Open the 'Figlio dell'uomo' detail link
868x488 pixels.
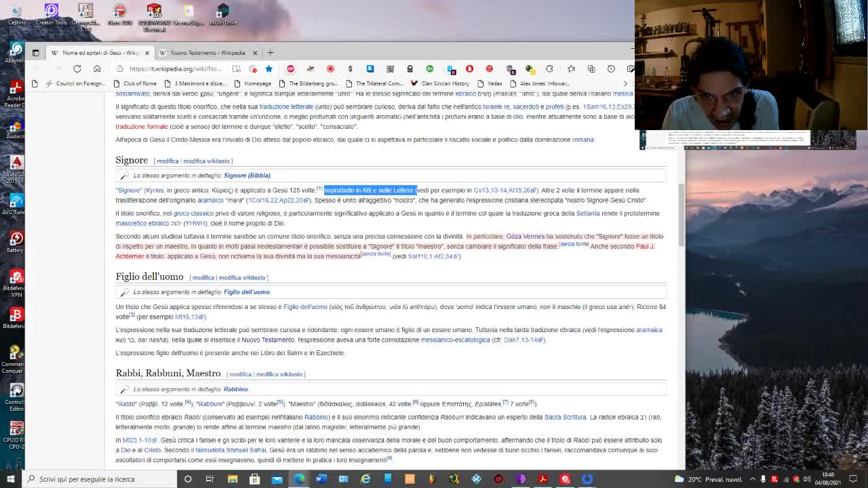(x=247, y=292)
